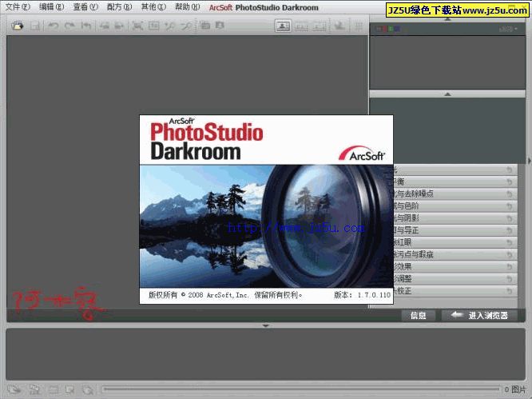Reset the 与色阶 panel with its arrow
Image resolution: width=532 pixels, height=399 pixels.
click(x=510, y=206)
